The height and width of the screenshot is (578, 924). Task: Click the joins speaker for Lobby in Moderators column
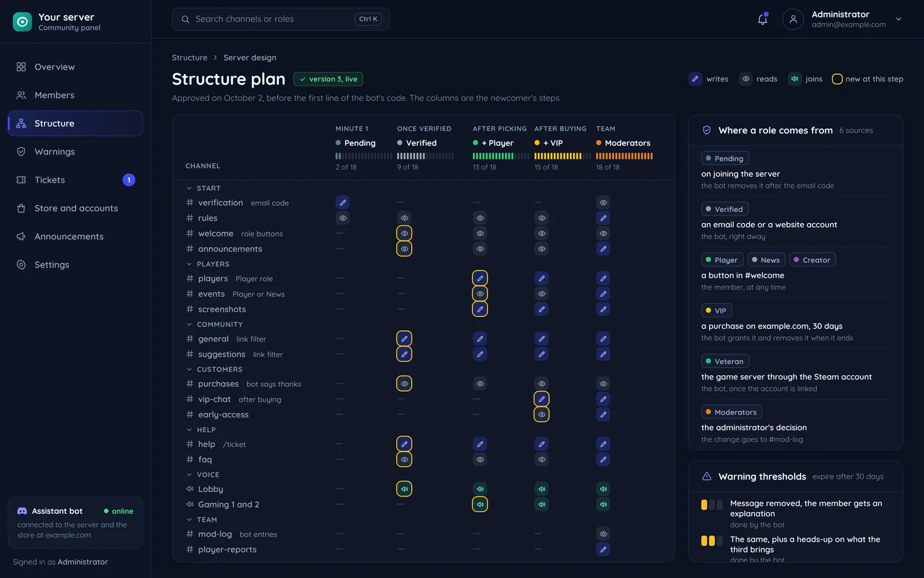point(603,489)
